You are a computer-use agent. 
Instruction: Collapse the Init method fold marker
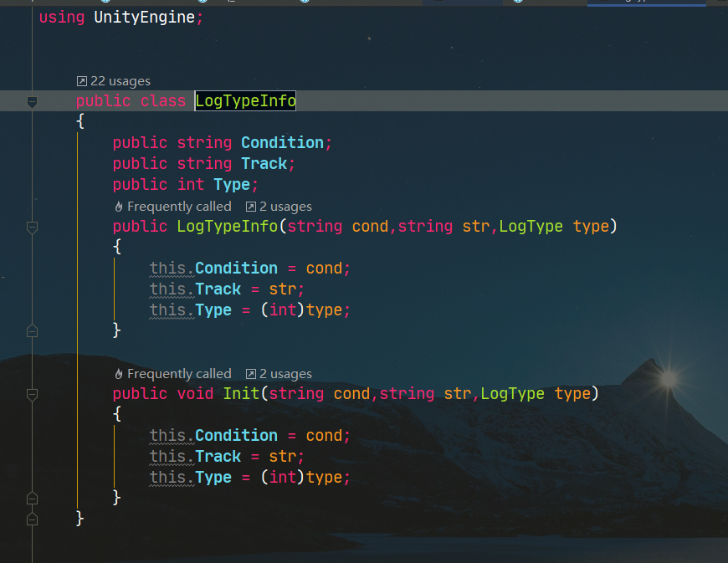(32, 395)
